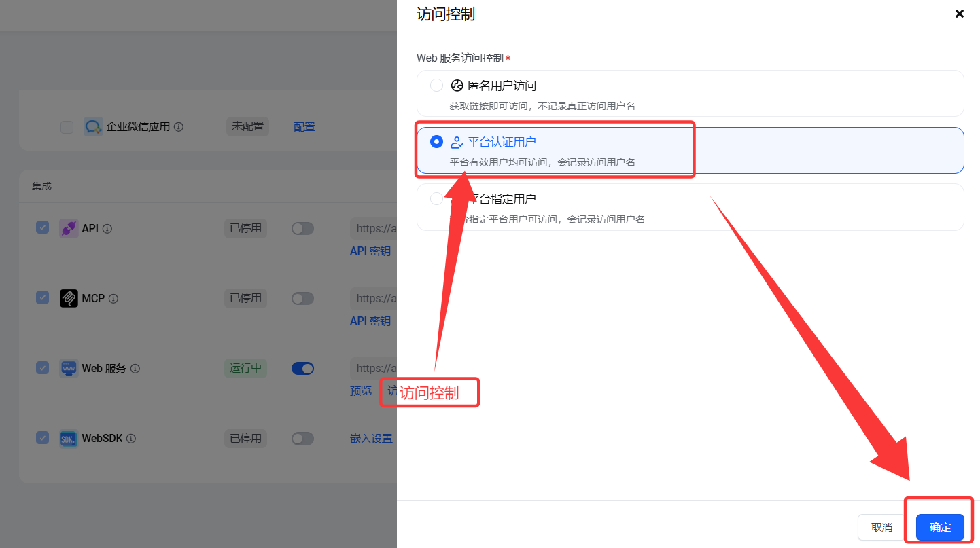Screen dimensions: 980x548
Task: Check the 企业微信应用 checkbox
Action: (x=67, y=127)
